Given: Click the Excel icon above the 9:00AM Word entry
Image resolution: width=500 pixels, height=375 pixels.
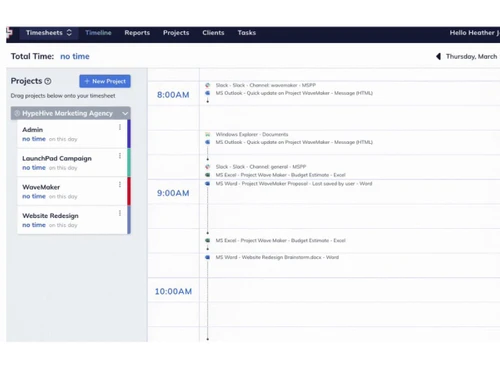Looking at the screenshot, I should (208, 175).
